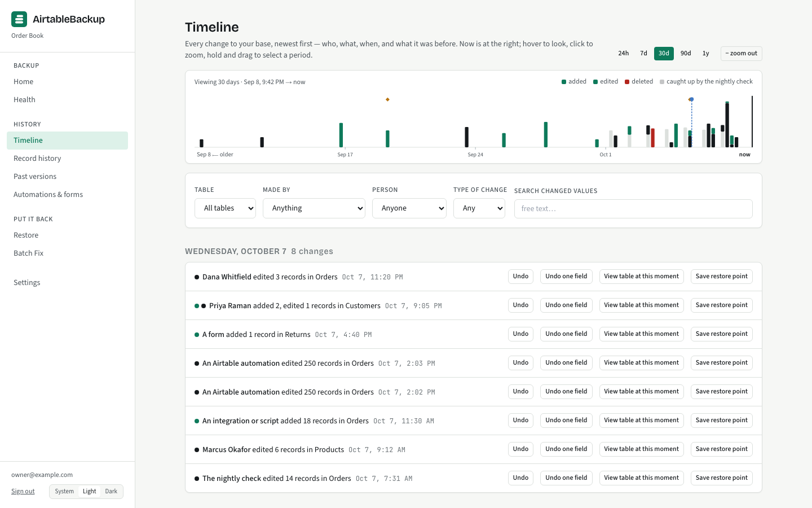
Task: Open the Person dropdown
Action: (x=409, y=208)
